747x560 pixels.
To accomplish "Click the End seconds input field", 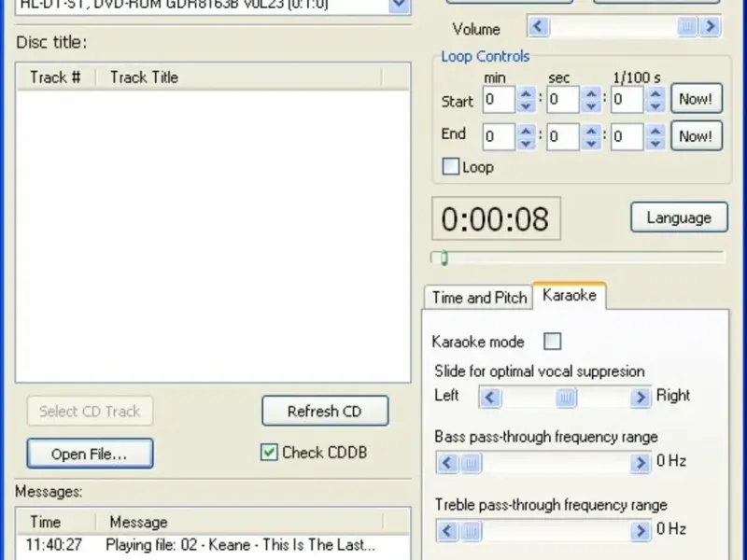I will [x=564, y=136].
